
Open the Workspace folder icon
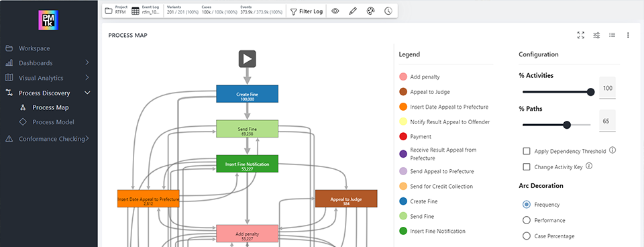[x=9, y=48]
